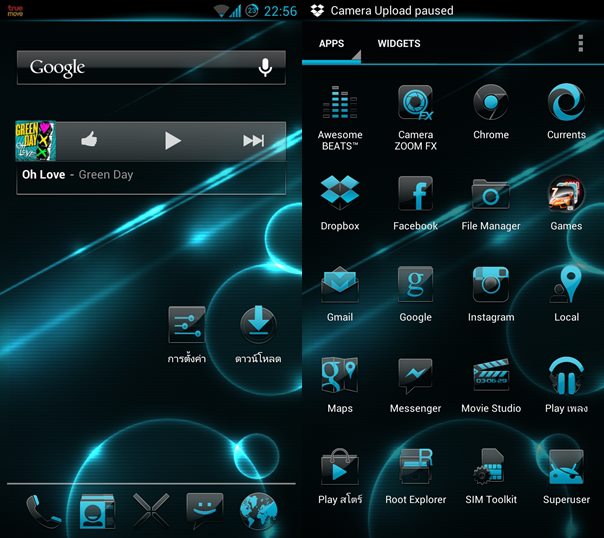
Task: Thumbs up the current song
Action: click(89, 139)
